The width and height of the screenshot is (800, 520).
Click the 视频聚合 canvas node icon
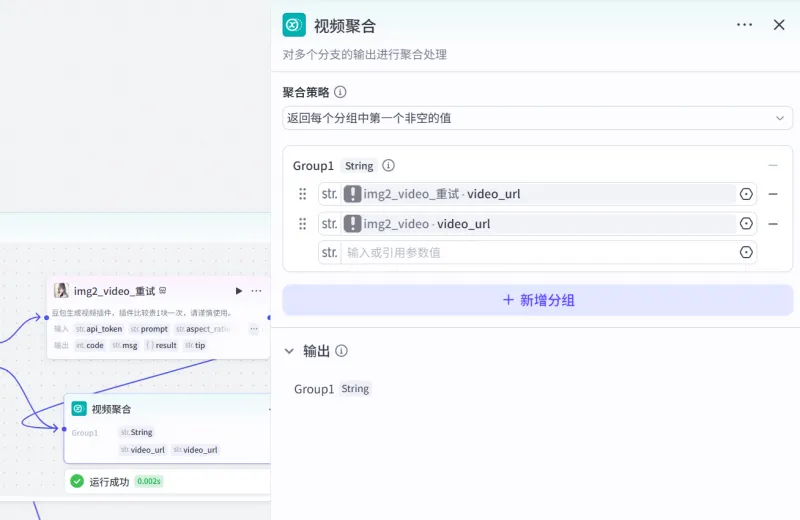[79, 409]
